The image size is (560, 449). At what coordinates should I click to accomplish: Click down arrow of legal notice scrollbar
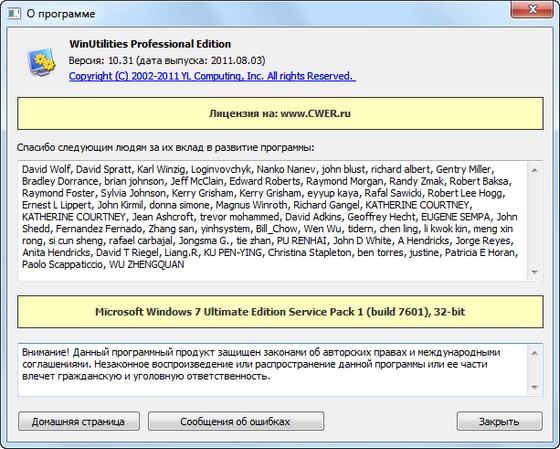535,388
